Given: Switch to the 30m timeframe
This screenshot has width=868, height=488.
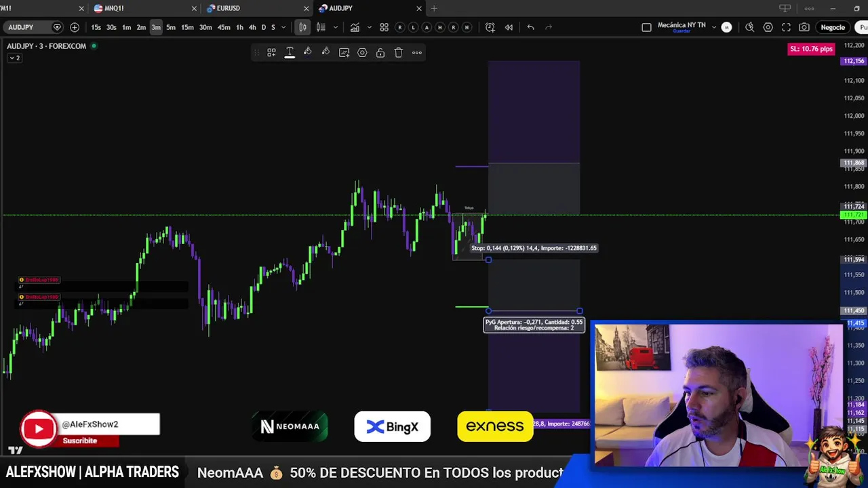Looking at the screenshot, I should click(x=205, y=27).
